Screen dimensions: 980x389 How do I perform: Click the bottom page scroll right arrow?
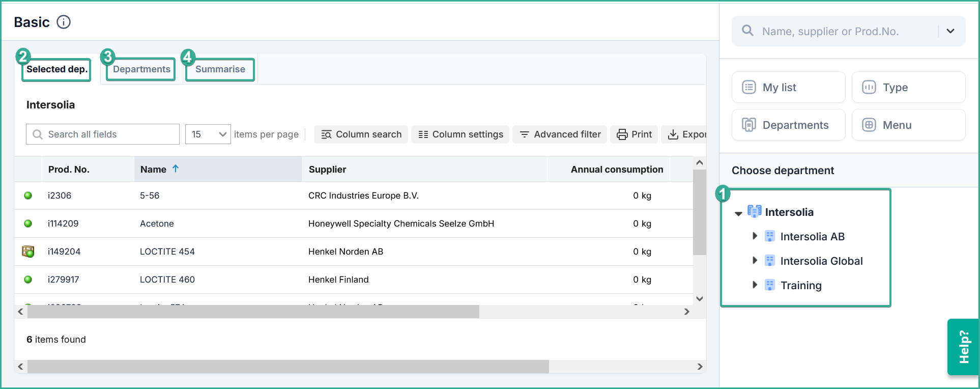(x=700, y=367)
